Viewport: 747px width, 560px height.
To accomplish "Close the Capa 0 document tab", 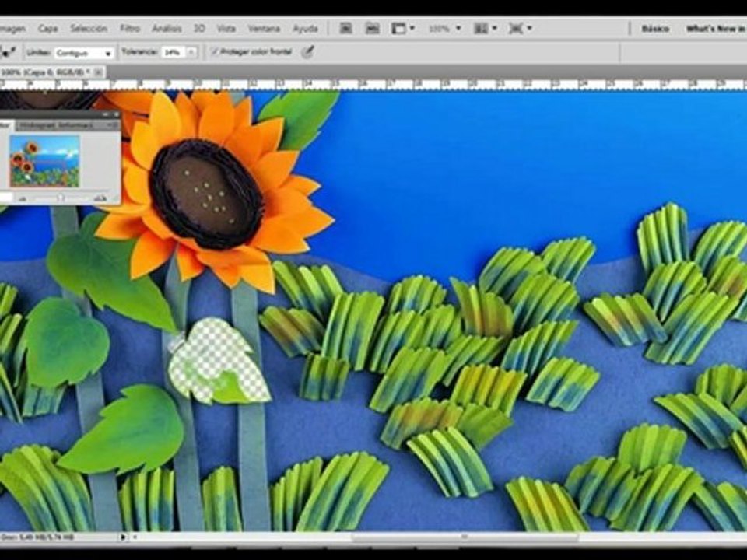I will pyautogui.click(x=98, y=72).
